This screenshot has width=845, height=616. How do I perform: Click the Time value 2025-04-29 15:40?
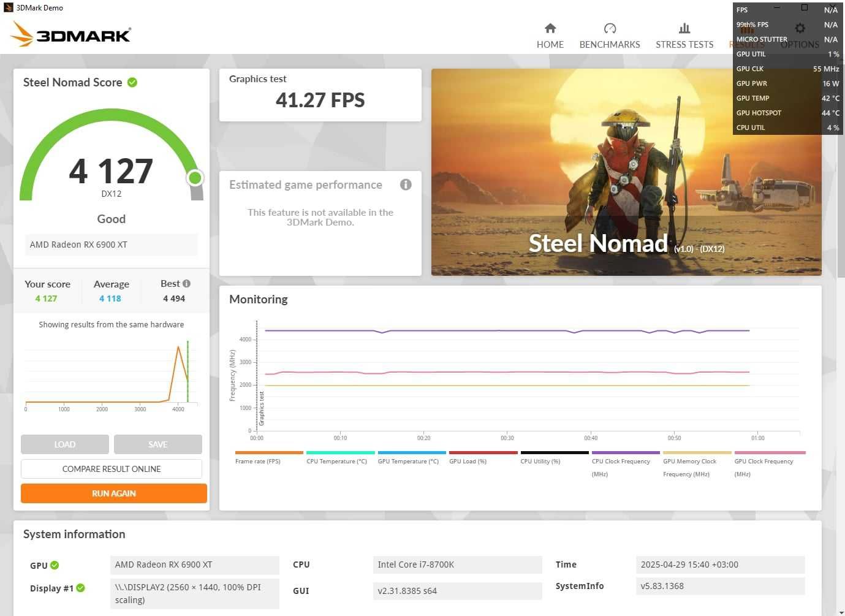click(720, 565)
